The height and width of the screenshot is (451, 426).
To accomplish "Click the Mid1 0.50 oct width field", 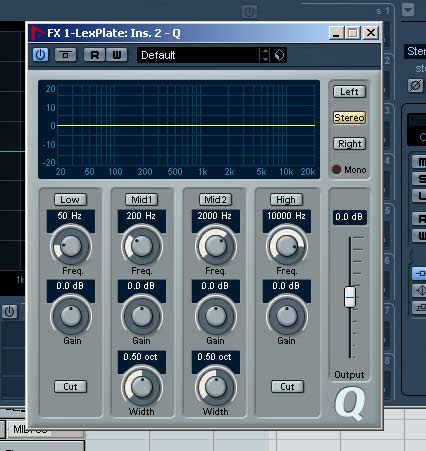I will pyautogui.click(x=142, y=357).
